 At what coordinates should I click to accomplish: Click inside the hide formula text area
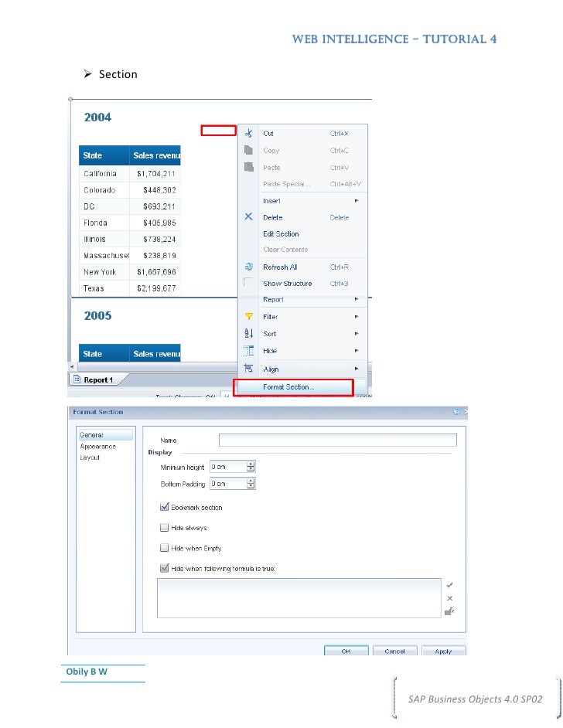point(299,598)
